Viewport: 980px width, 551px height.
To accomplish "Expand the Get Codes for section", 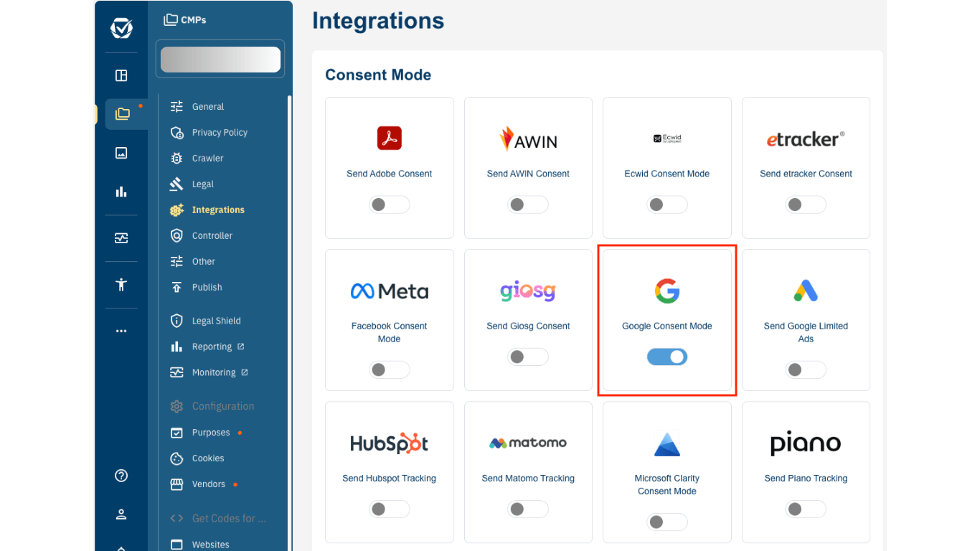I will click(218, 518).
